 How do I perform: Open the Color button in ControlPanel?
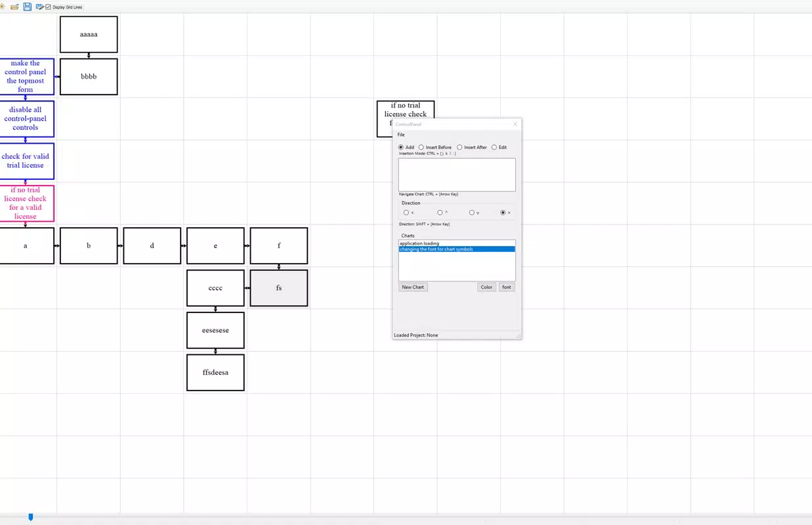(486, 287)
